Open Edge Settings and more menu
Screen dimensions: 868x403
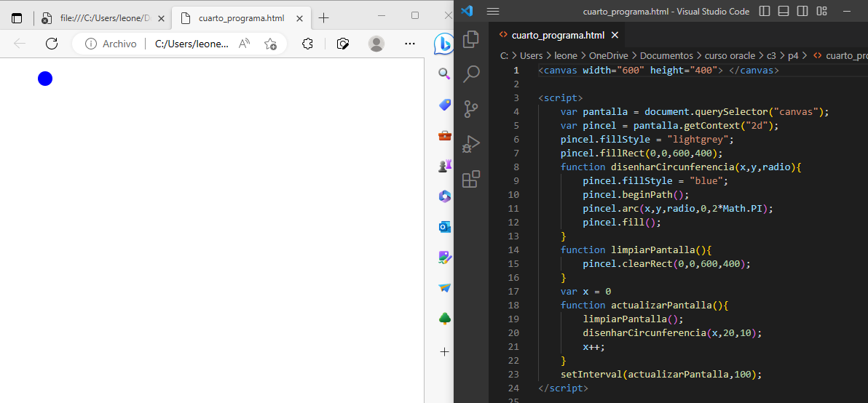coord(410,44)
